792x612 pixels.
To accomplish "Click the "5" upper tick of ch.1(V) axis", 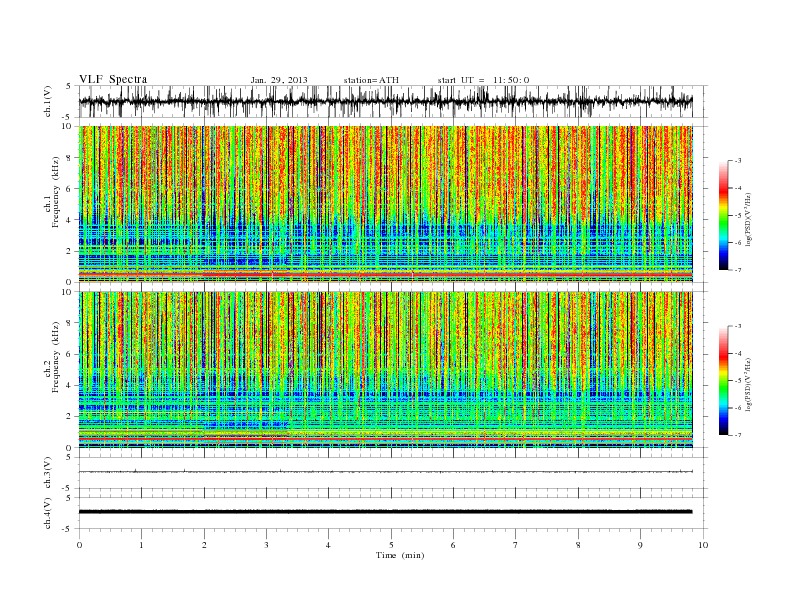I will pos(70,86).
